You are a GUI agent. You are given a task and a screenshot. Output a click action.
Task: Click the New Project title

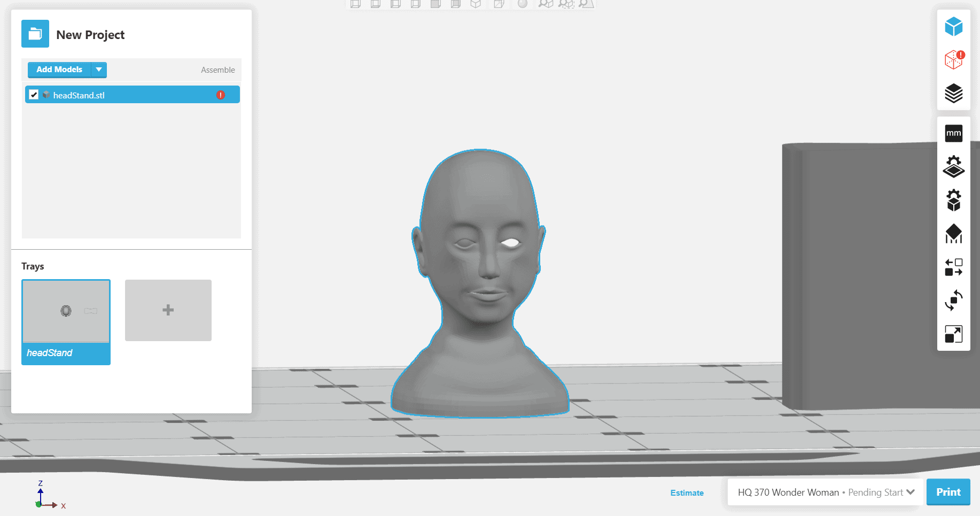(x=90, y=35)
